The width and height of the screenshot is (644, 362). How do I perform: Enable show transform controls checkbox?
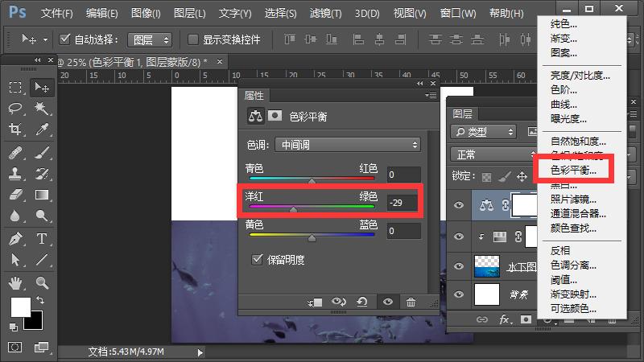(x=192, y=39)
